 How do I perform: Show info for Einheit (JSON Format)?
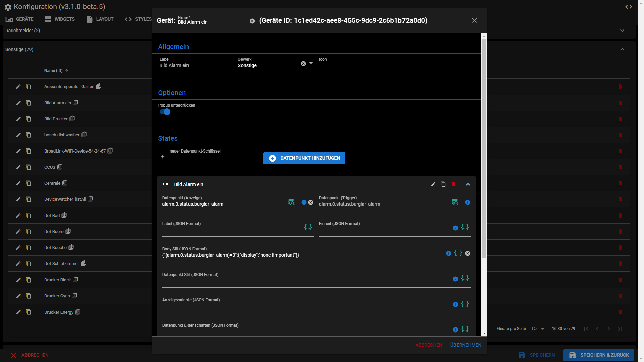[x=455, y=228]
